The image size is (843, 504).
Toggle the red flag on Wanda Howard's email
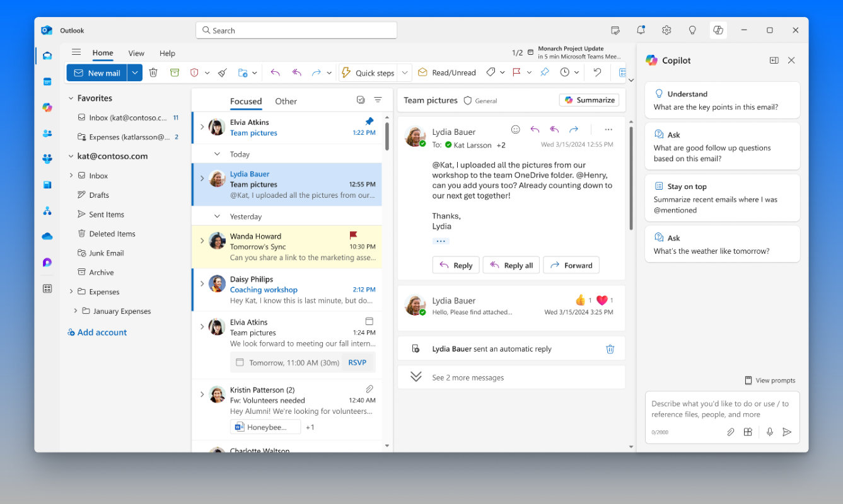(353, 236)
